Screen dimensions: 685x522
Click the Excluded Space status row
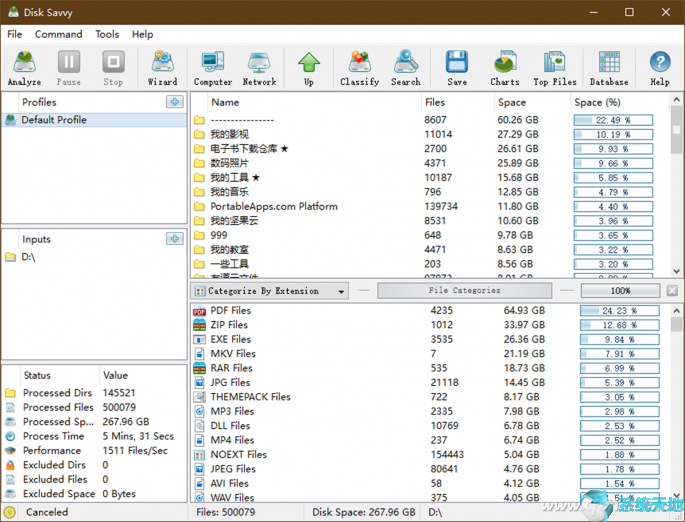[94, 494]
